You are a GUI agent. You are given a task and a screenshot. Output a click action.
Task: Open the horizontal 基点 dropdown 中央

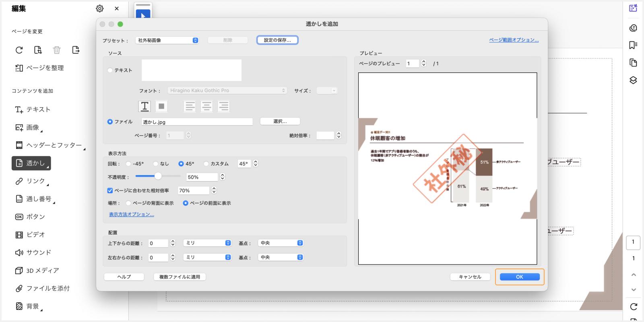tap(281, 257)
